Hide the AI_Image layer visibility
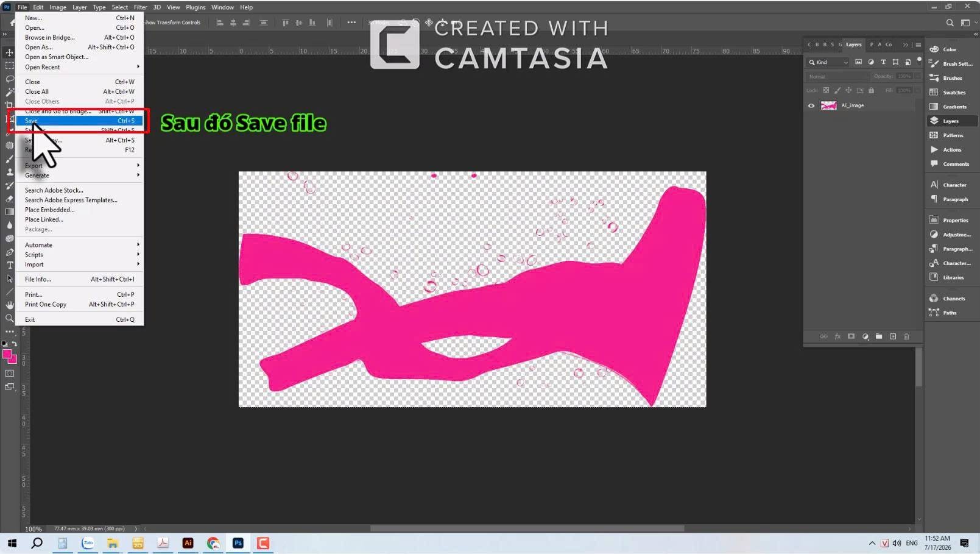 (811, 105)
